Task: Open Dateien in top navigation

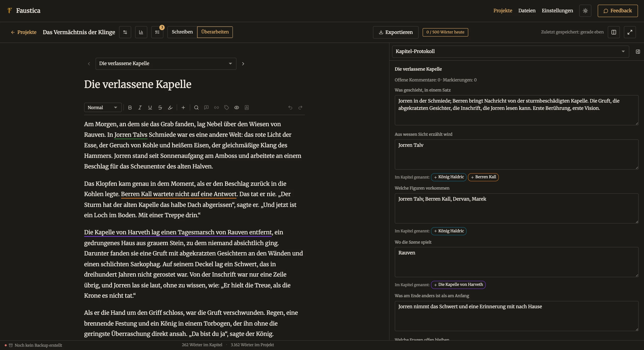Action: coord(527,11)
